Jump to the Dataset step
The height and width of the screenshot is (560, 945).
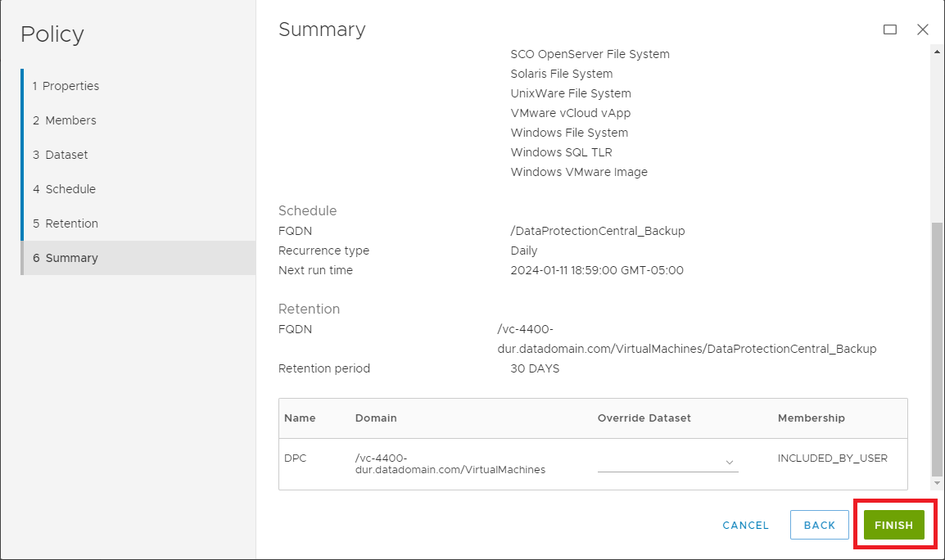point(60,155)
